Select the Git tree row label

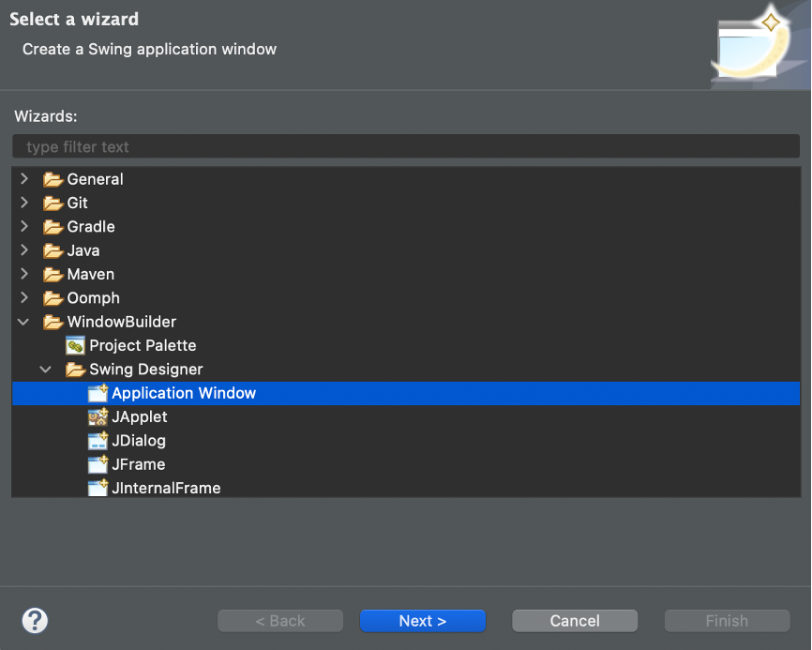77,203
